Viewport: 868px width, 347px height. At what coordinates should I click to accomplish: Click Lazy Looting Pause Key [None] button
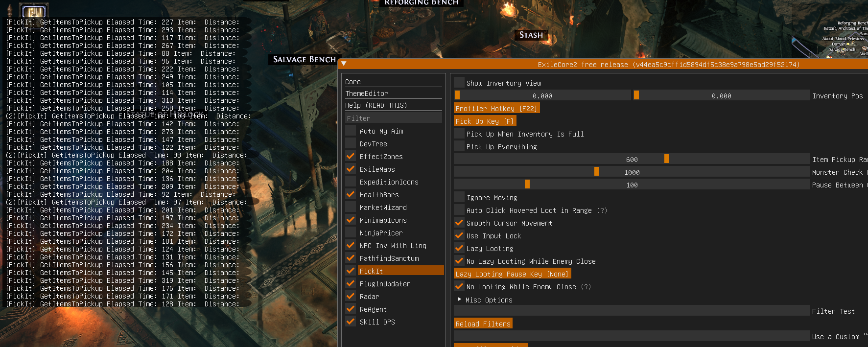(512, 274)
